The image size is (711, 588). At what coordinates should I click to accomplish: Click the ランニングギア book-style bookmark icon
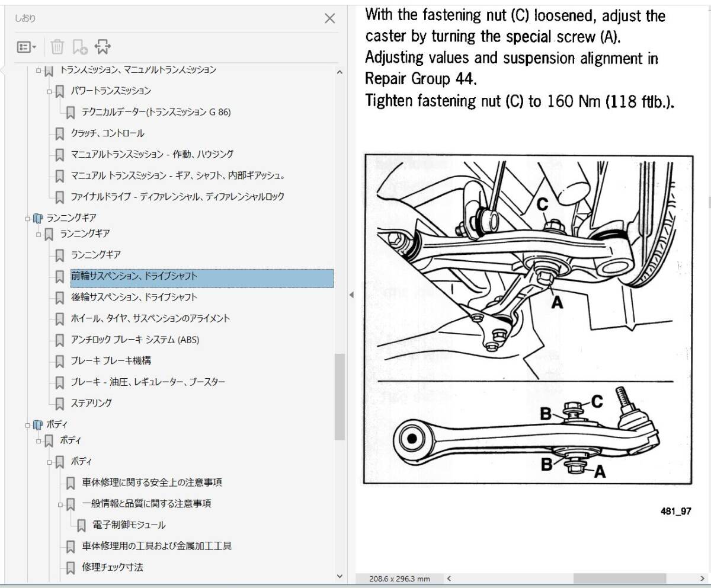click(39, 218)
